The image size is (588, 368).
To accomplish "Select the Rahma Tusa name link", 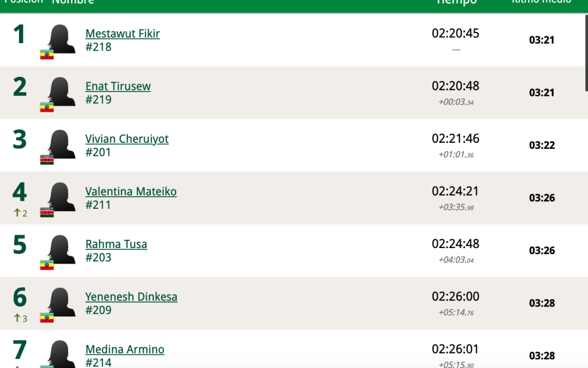I will (116, 244).
